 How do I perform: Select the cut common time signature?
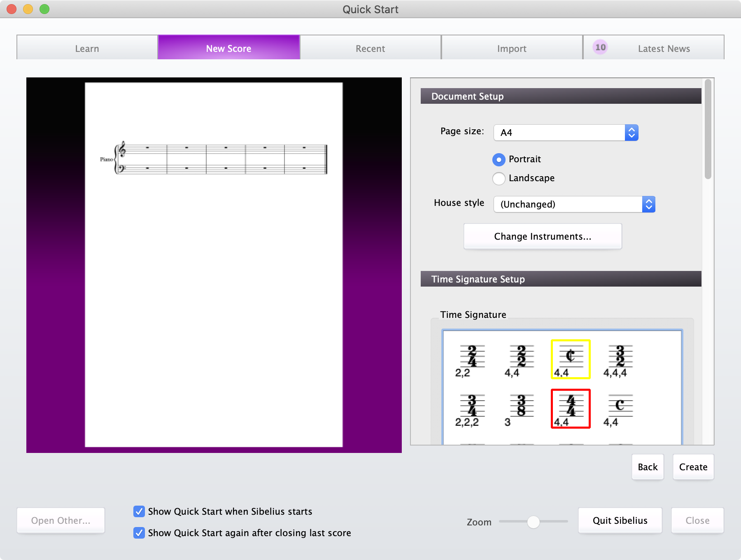(x=571, y=359)
